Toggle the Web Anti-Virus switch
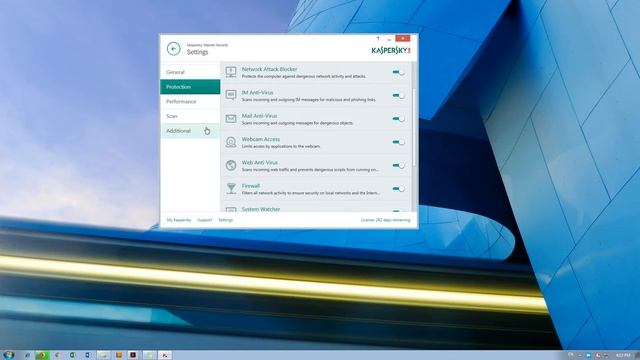 coord(398,165)
